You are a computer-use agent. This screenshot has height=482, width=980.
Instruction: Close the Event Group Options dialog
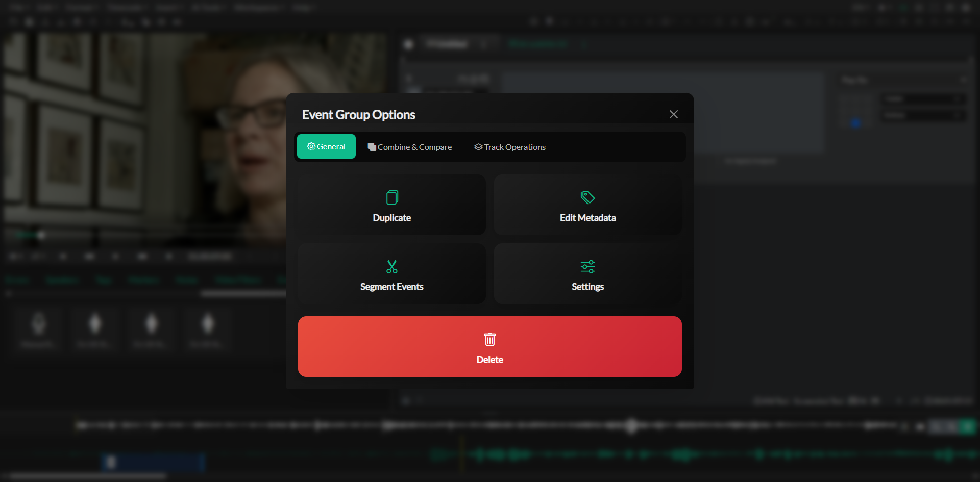tap(673, 114)
